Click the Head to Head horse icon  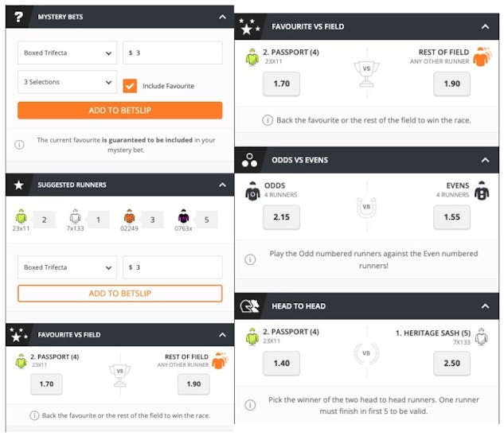(x=250, y=306)
